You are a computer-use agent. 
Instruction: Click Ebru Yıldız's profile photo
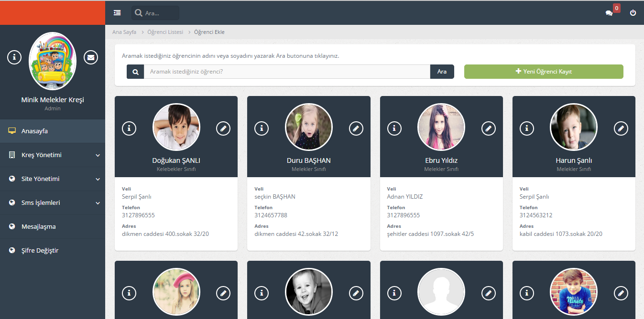pyautogui.click(x=441, y=127)
